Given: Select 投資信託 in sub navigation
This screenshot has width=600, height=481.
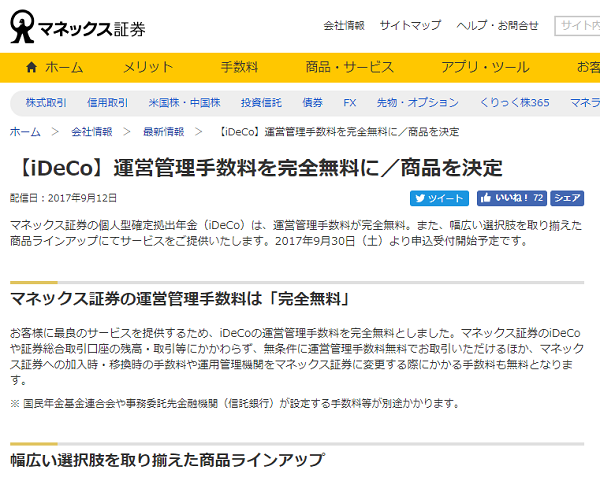Looking at the screenshot, I should pos(261,103).
